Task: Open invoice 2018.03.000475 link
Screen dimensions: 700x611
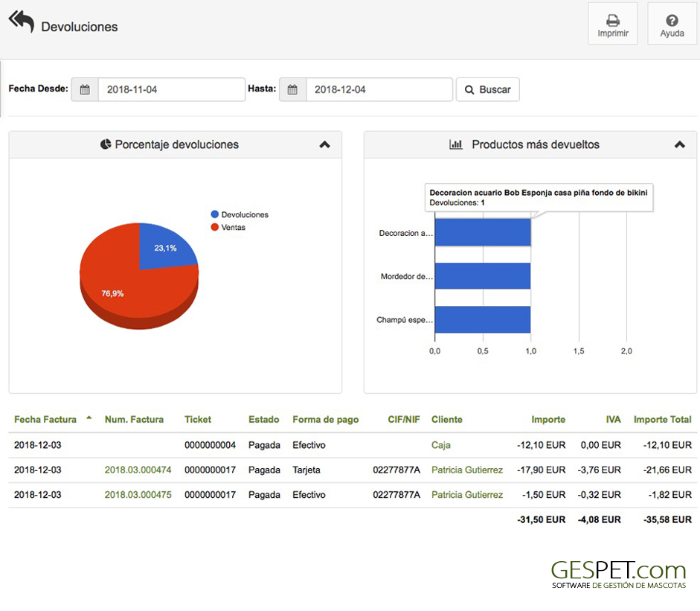Action: pos(138,495)
